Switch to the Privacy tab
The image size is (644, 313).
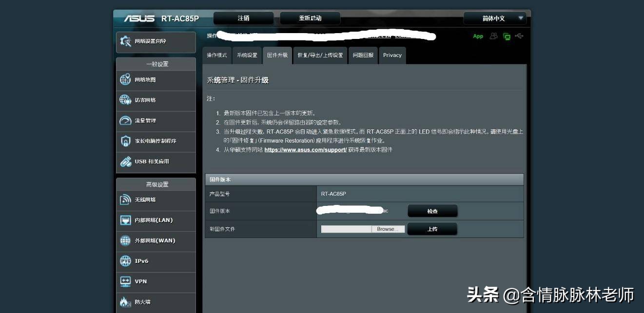(392, 55)
